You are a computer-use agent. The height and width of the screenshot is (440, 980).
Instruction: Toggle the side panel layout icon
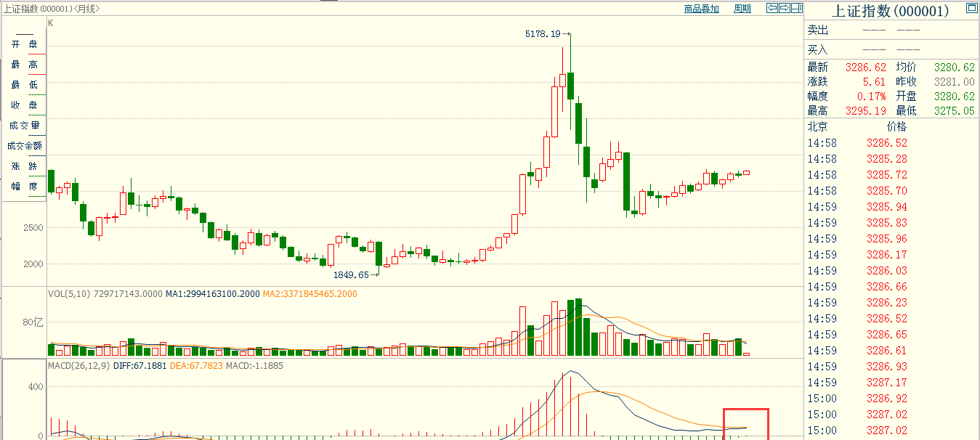coord(796,8)
